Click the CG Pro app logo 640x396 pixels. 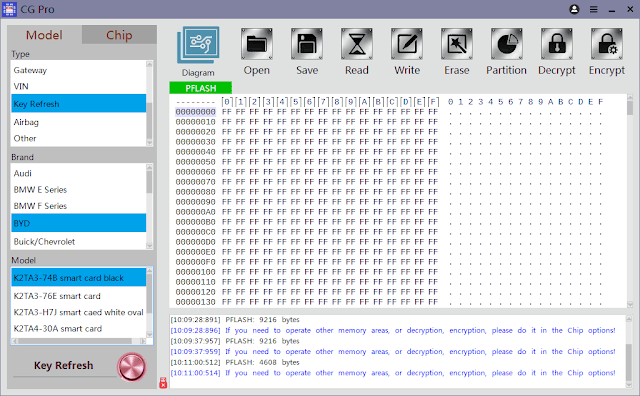point(9,9)
